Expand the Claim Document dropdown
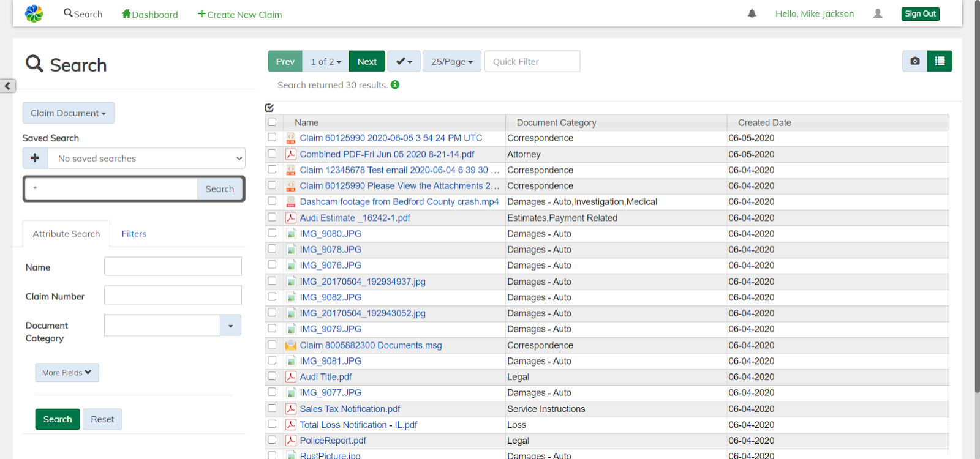The image size is (980, 459). coord(69,113)
